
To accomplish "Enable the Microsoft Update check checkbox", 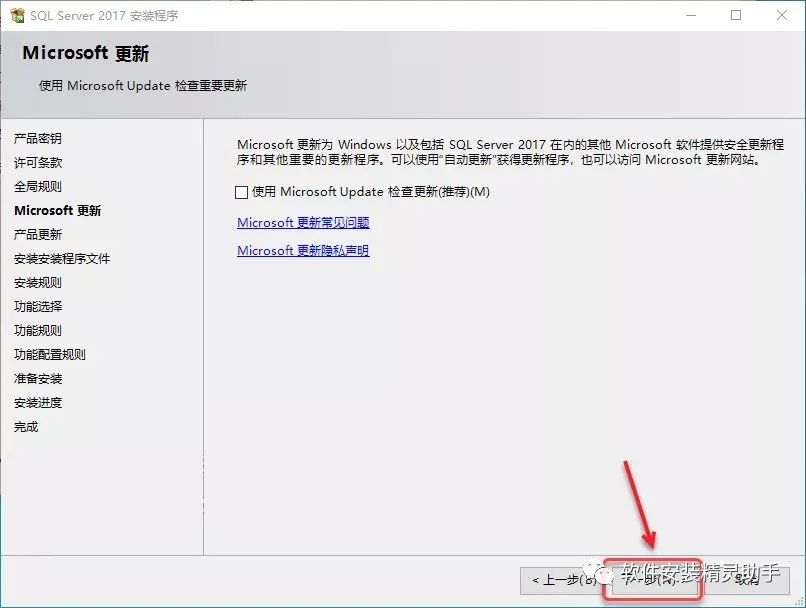I will 241,192.
